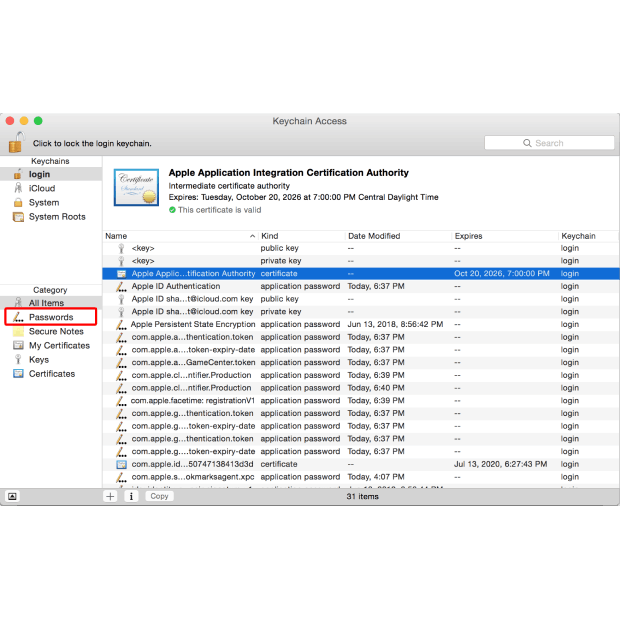The height and width of the screenshot is (620, 620).
Task: Click certificate icon of com.apple.id...50747138413d3d row
Action: pyautogui.click(x=121, y=464)
